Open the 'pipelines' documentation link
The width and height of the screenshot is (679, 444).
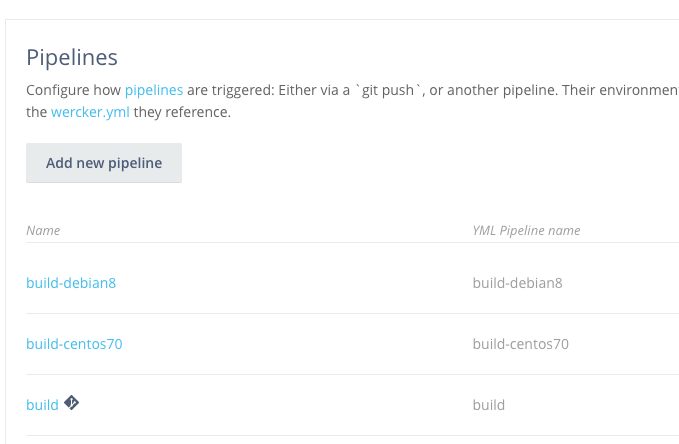[154, 90]
